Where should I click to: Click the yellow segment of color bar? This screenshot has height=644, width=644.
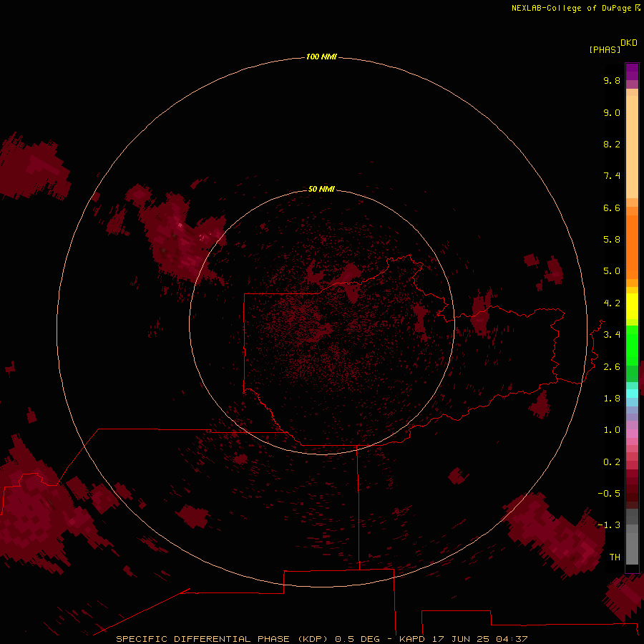pos(632,306)
